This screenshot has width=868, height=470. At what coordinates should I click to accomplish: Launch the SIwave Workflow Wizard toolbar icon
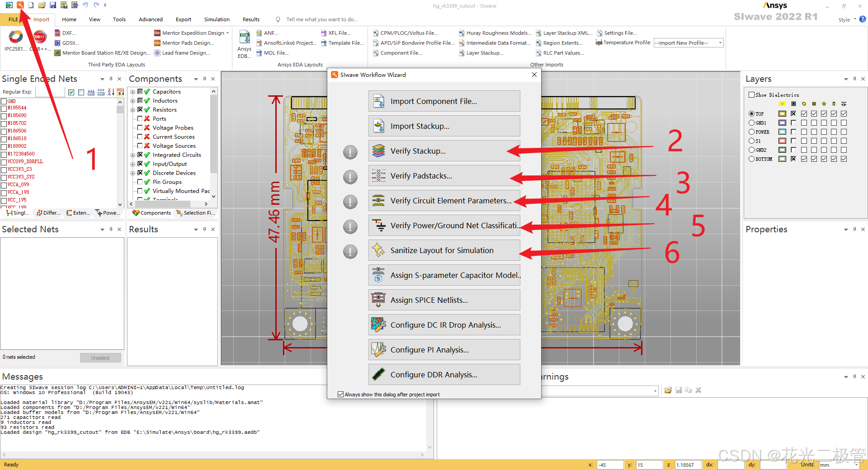click(x=20, y=5)
